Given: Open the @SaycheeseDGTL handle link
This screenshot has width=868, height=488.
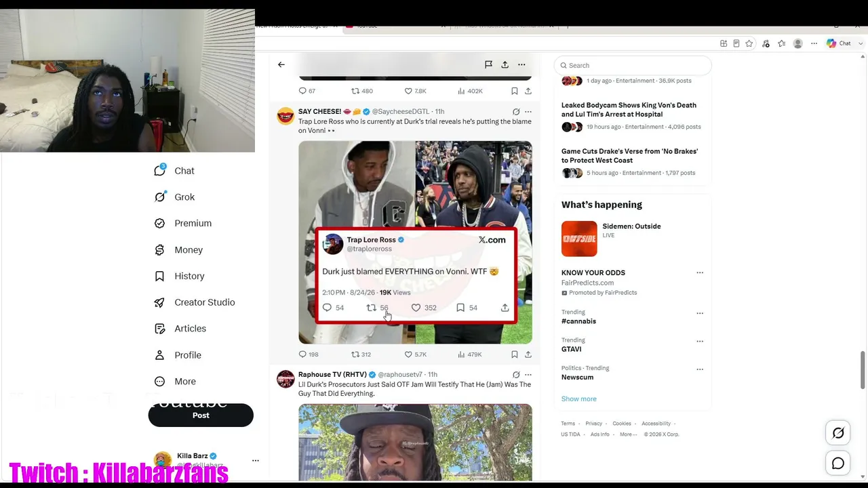Looking at the screenshot, I should [x=401, y=112].
